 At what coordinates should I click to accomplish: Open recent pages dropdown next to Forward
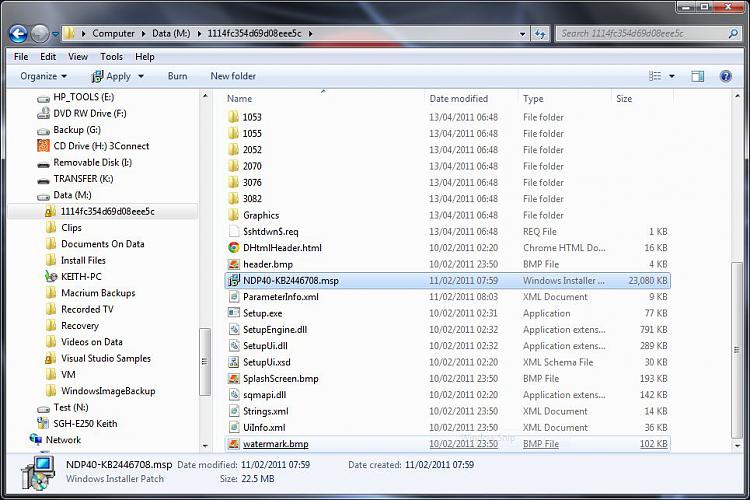tap(55, 34)
